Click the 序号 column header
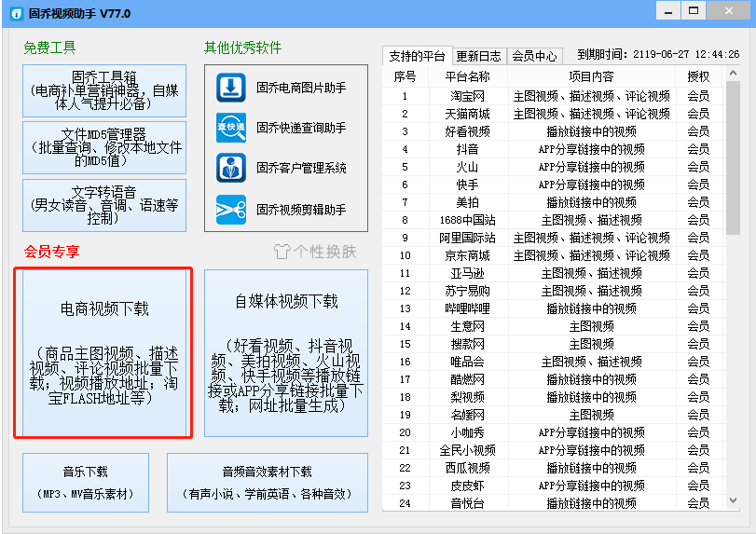This screenshot has width=756, height=534. [x=405, y=76]
